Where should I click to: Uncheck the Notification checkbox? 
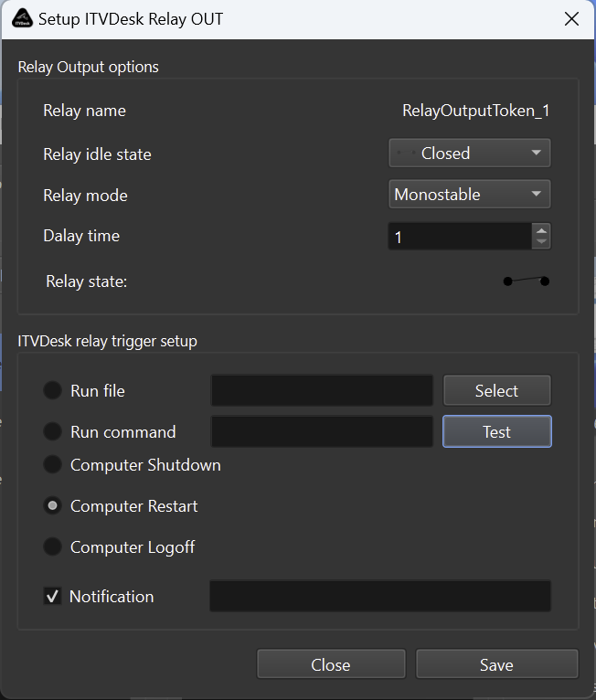tap(53, 597)
